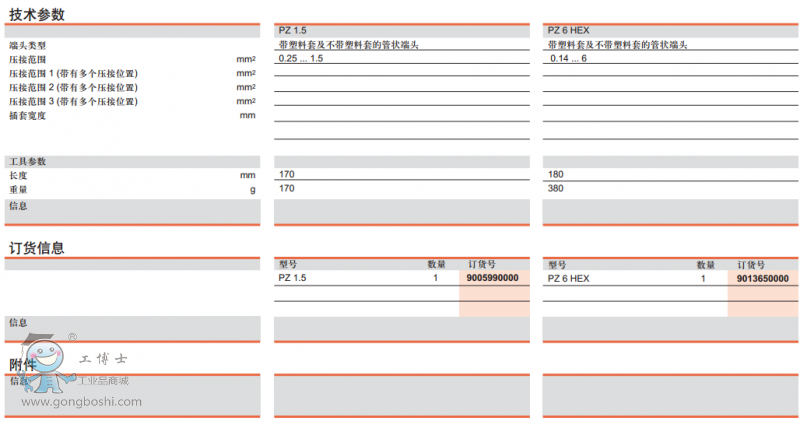Viewport: 800px width, 421px height.
Task: Select the order number 9005990000 highlighted cell
Action: [492, 278]
